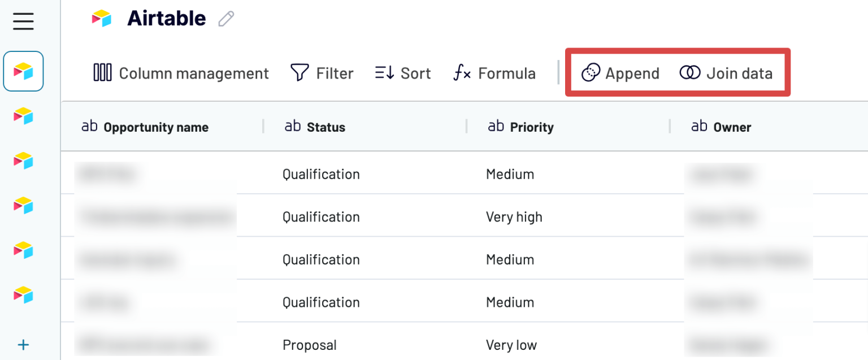Image resolution: width=868 pixels, height=360 pixels.
Task: Add a new source with the plus icon
Action: point(23,345)
